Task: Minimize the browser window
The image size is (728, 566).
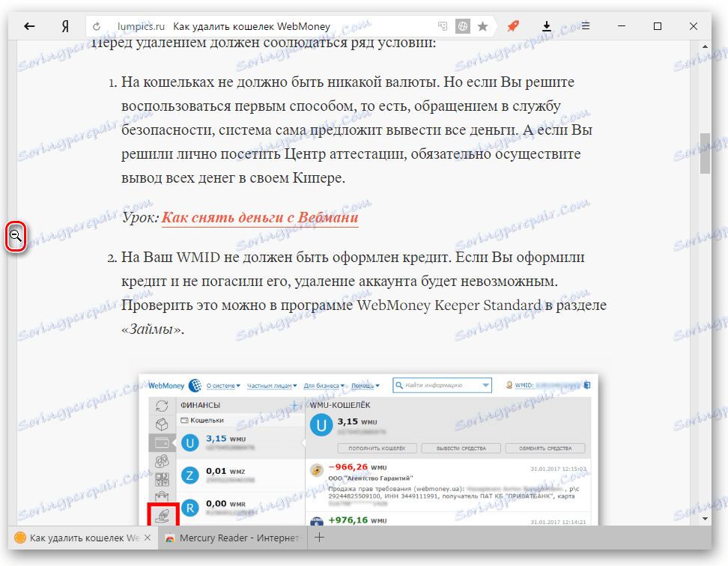Action: pyautogui.click(x=621, y=26)
